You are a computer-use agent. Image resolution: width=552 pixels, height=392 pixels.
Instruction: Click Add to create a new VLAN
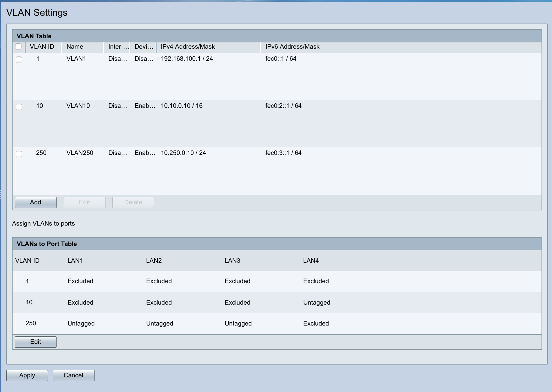tap(35, 202)
